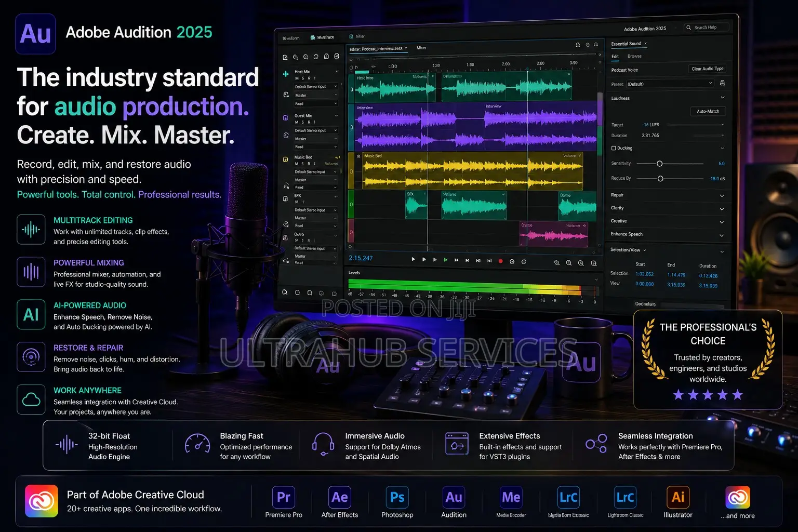Click the Auto-Match button

coord(708,111)
